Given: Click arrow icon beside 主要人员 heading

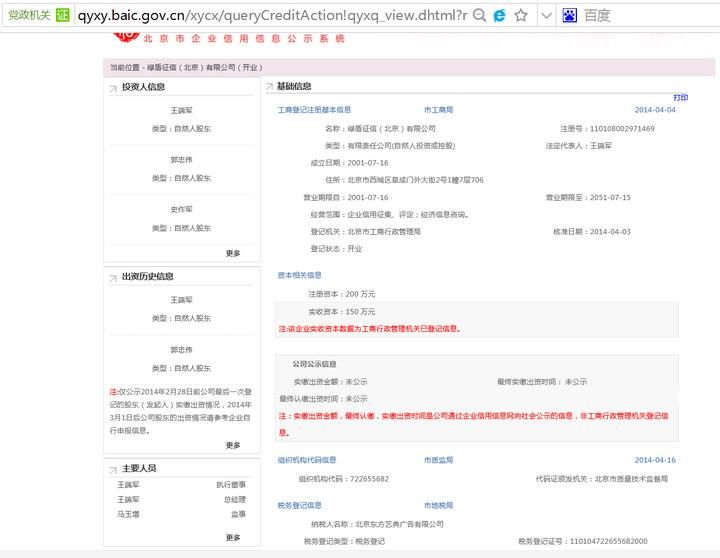Looking at the screenshot, I should 113,469.
